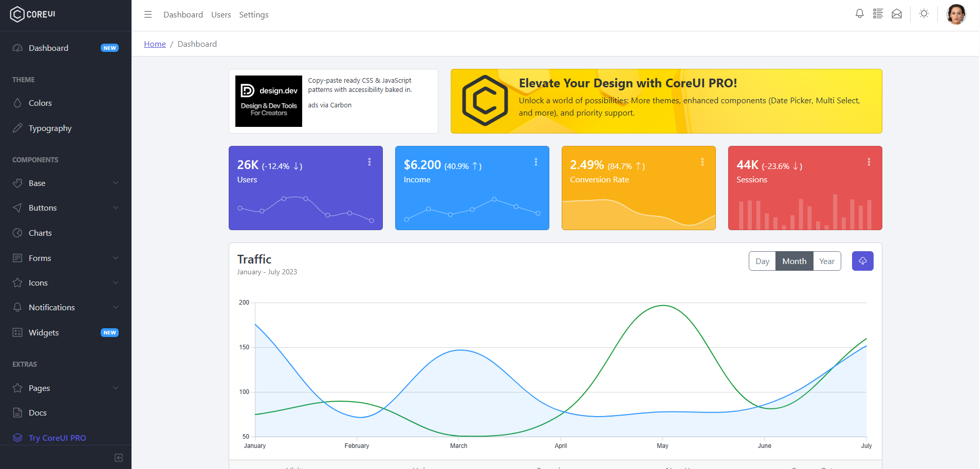Select Year traffic range
Image resolution: width=980 pixels, height=469 pixels.
coord(827,261)
